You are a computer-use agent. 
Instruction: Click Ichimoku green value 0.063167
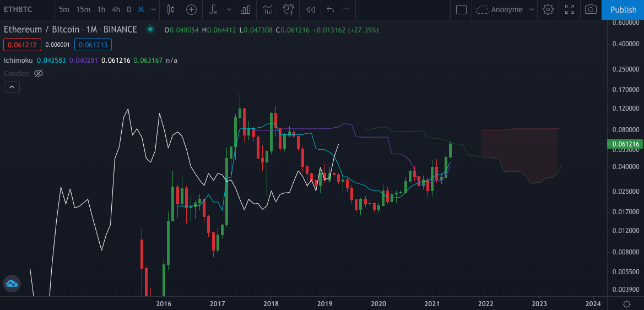tap(148, 61)
